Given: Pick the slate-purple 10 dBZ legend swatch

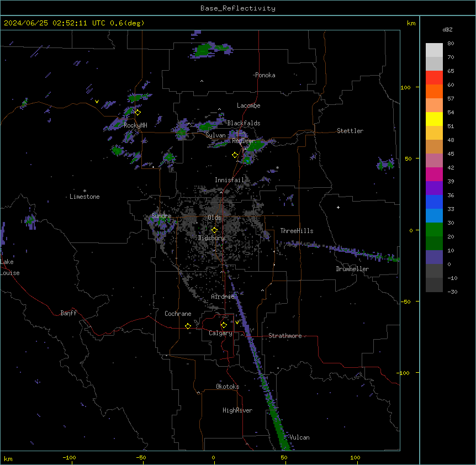Looking at the screenshot, I should point(434,257).
